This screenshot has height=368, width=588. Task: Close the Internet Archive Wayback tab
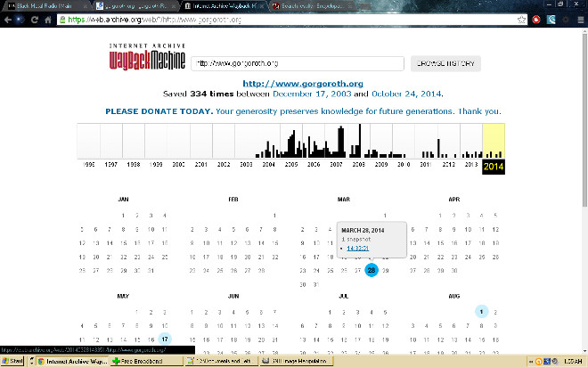261,6
